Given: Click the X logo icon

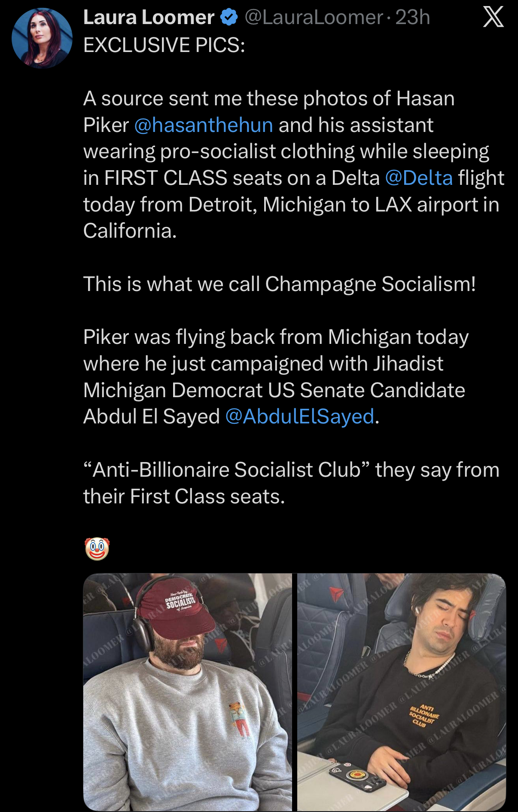Looking at the screenshot, I should (x=493, y=18).
